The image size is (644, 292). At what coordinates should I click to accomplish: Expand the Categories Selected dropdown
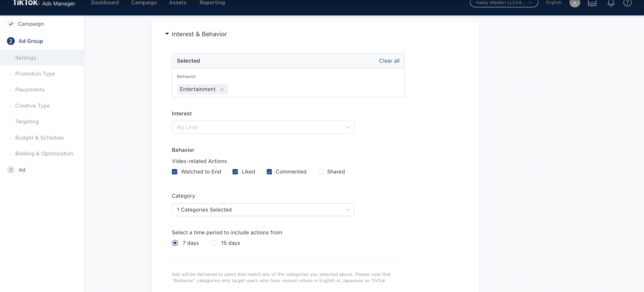click(x=263, y=210)
